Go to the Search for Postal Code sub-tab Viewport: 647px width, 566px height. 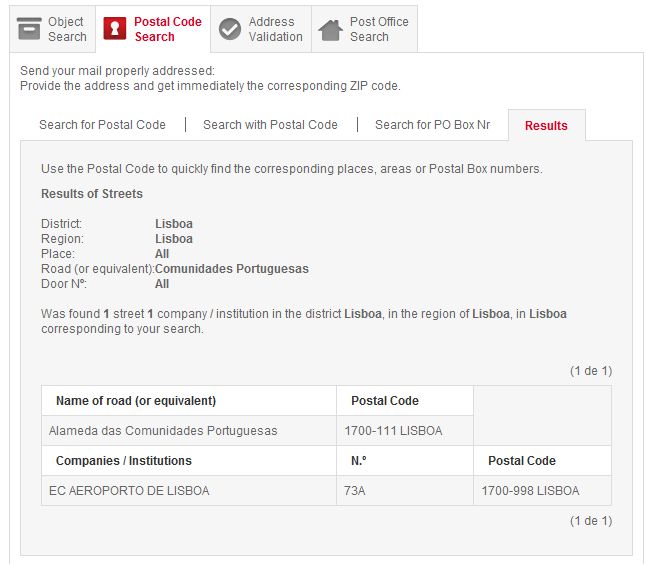pyautogui.click(x=102, y=125)
